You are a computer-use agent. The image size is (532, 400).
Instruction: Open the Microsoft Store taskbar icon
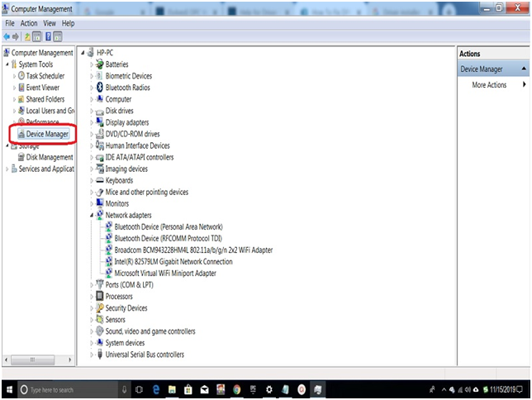pos(188,389)
